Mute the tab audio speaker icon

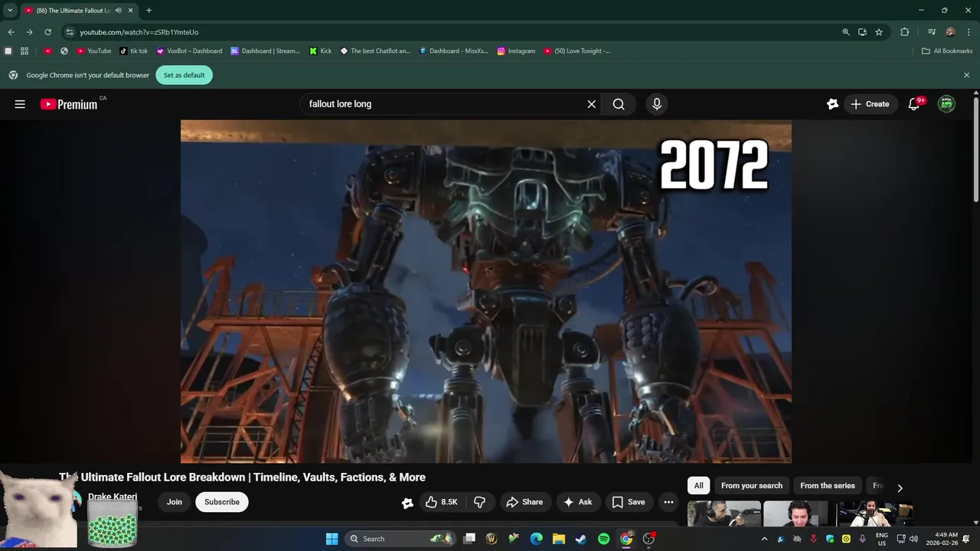click(118, 11)
